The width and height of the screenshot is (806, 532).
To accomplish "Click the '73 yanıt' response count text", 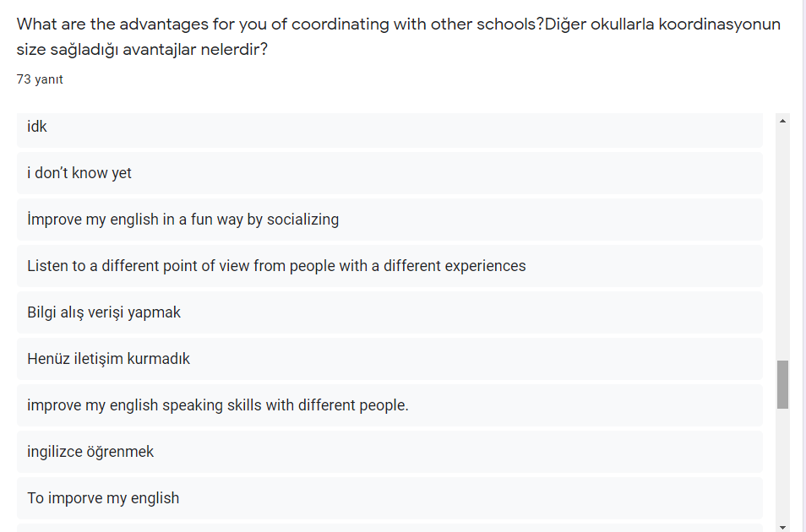I will 40,79.
